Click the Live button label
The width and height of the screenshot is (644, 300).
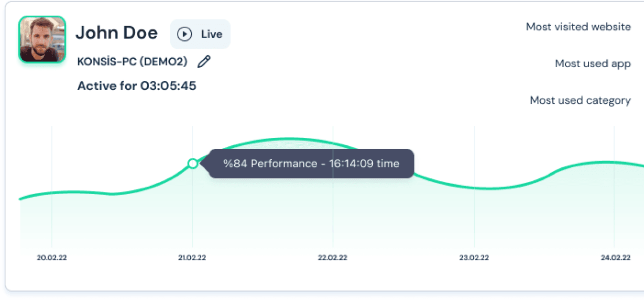coord(212,34)
